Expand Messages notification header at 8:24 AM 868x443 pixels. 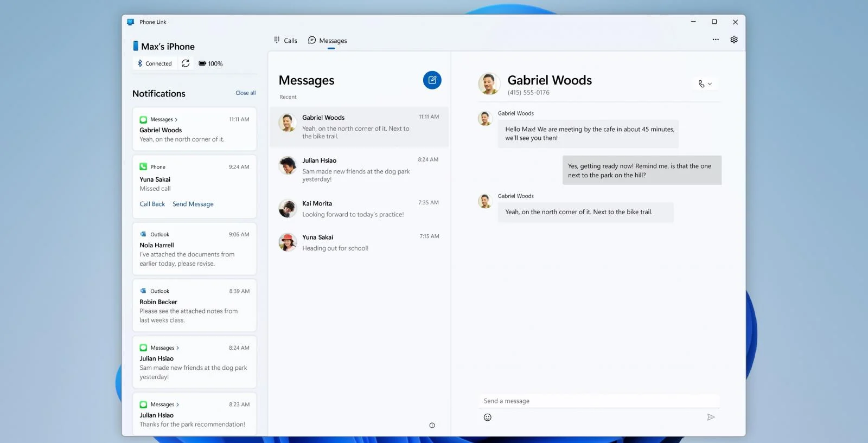click(164, 348)
